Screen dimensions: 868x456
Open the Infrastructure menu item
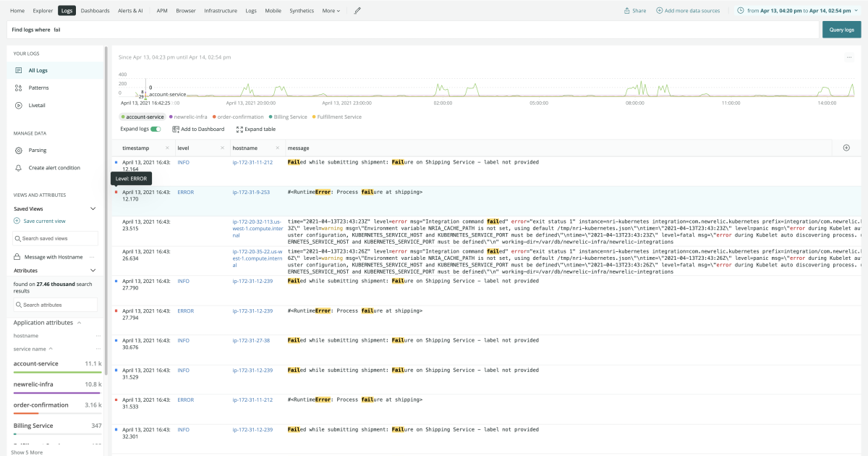pos(221,11)
